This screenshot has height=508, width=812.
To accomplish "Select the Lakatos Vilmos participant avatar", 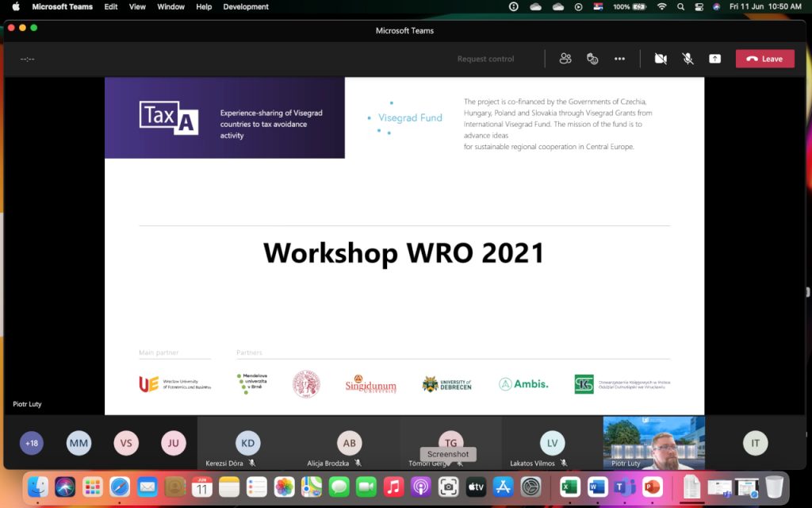I will coord(552,443).
